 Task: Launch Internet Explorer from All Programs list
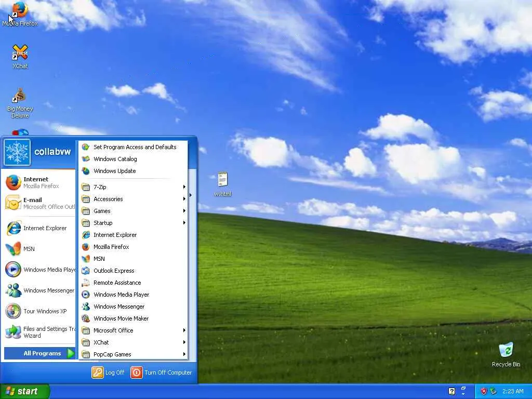134,235
